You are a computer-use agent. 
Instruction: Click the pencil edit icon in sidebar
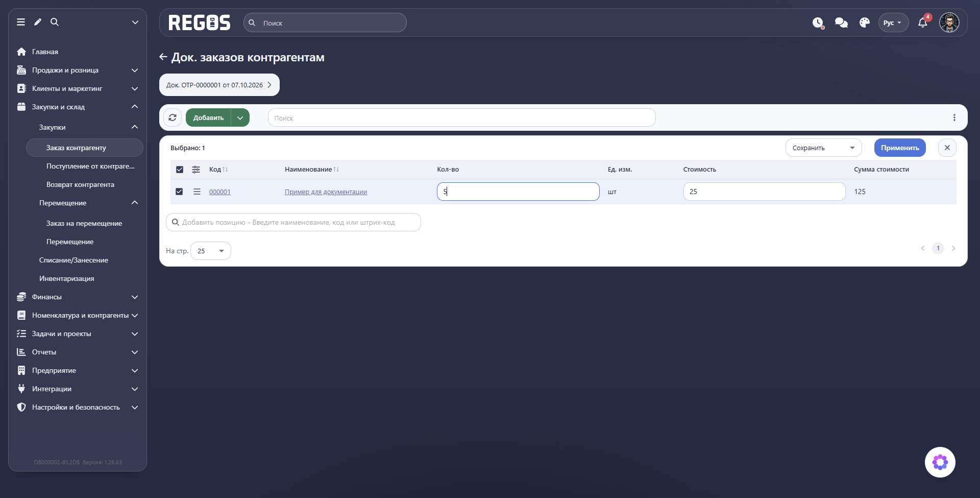[x=38, y=22]
